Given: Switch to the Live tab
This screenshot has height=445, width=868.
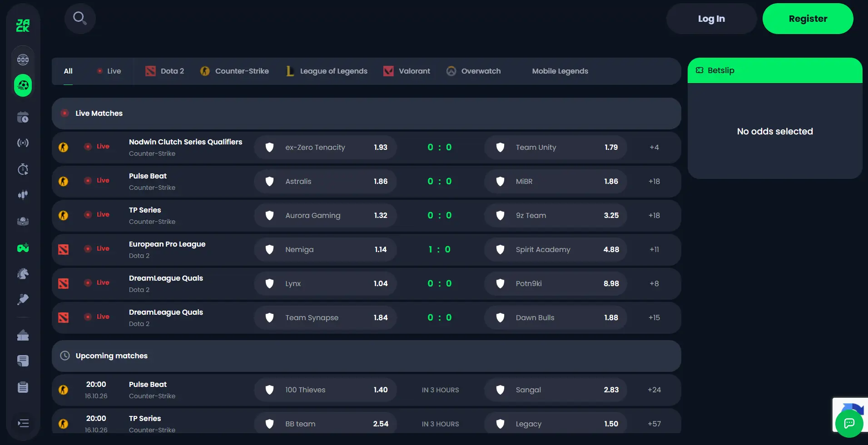Looking at the screenshot, I should point(109,71).
